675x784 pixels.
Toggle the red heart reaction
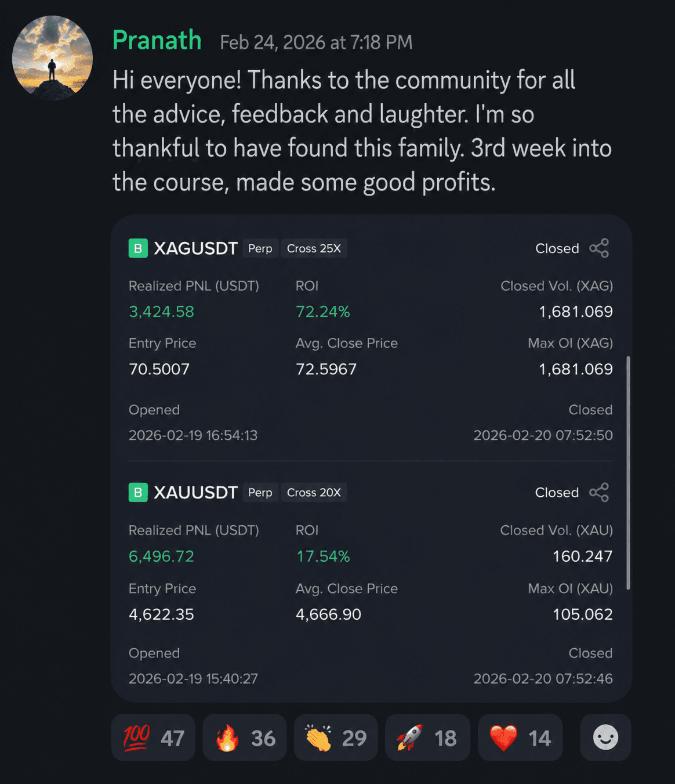[520, 738]
